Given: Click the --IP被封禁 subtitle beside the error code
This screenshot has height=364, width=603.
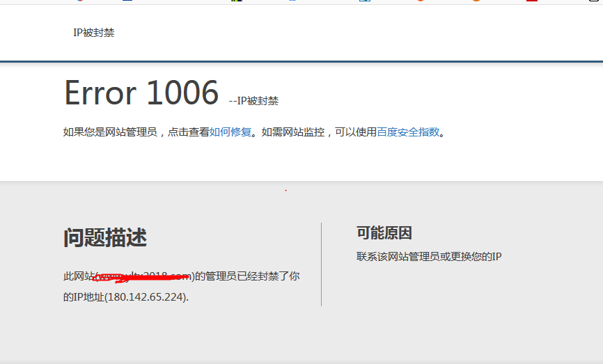Looking at the screenshot, I should tap(253, 101).
